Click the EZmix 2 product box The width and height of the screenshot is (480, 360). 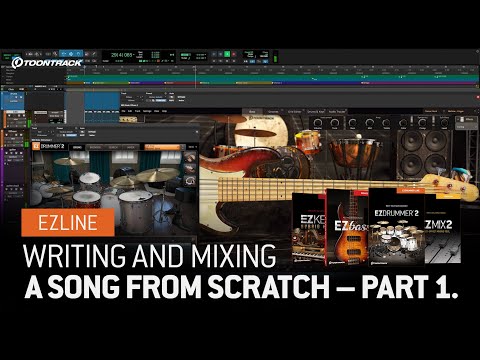coord(442,228)
